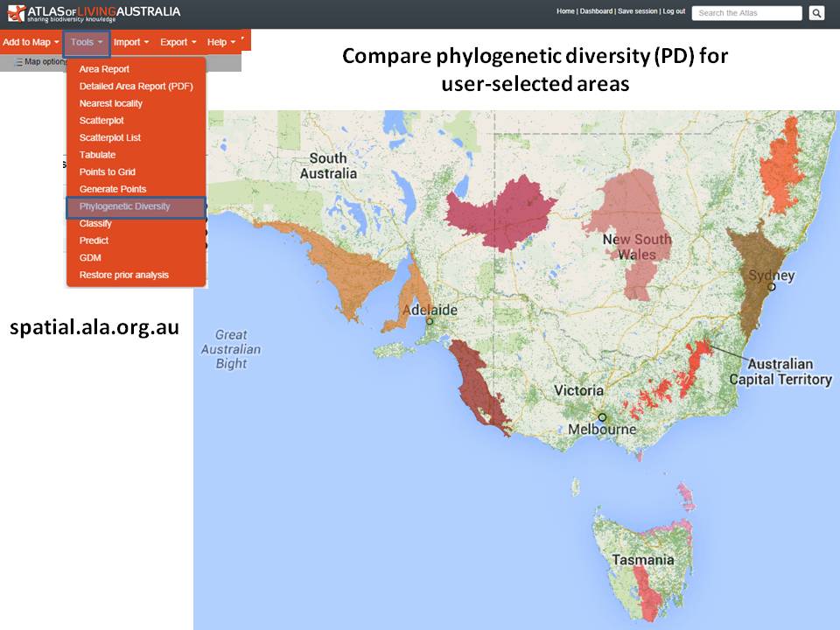
Task: Expand the Help dropdown menu
Action: coord(220,42)
